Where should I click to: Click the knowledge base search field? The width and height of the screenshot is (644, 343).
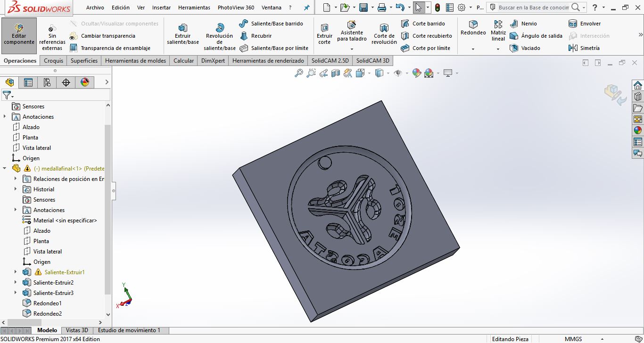534,8
